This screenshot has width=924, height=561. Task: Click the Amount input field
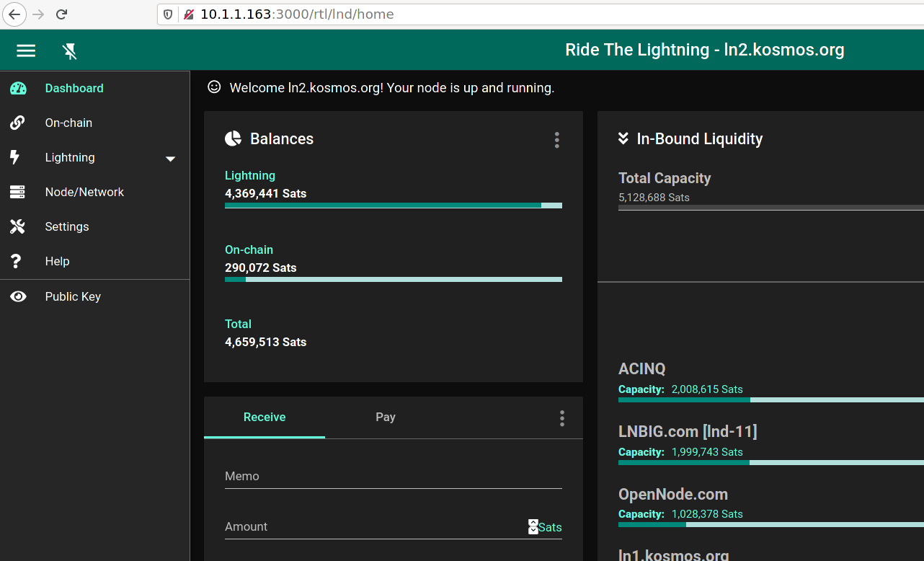click(x=375, y=527)
